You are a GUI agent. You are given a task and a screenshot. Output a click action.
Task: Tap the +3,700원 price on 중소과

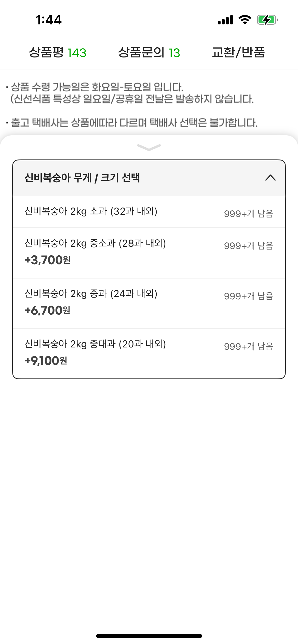coord(48,260)
